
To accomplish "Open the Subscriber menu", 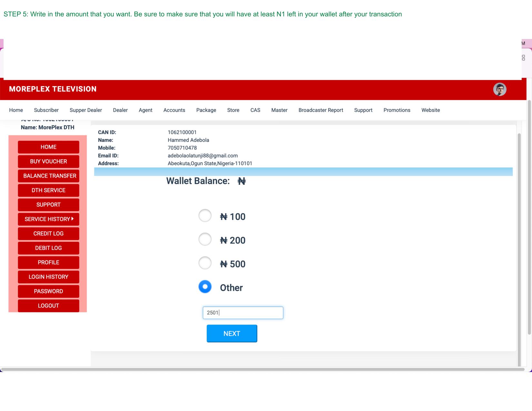I will pos(46,110).
